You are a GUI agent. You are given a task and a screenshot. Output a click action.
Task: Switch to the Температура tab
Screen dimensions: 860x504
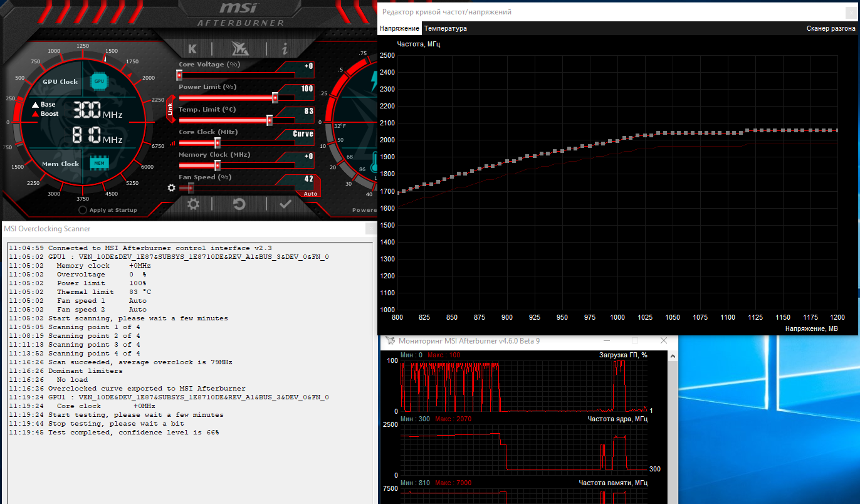[446, 28]
